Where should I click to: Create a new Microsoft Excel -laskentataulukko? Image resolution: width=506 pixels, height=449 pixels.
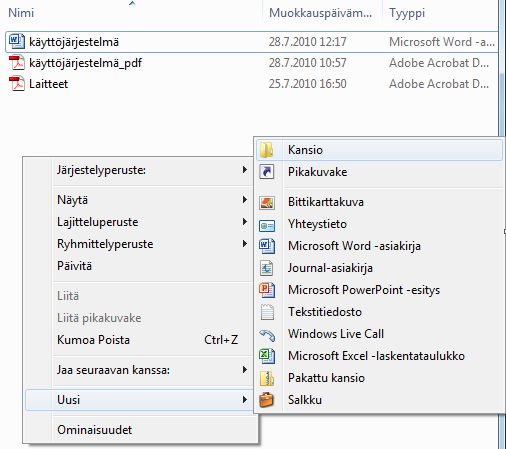point(379,356)
